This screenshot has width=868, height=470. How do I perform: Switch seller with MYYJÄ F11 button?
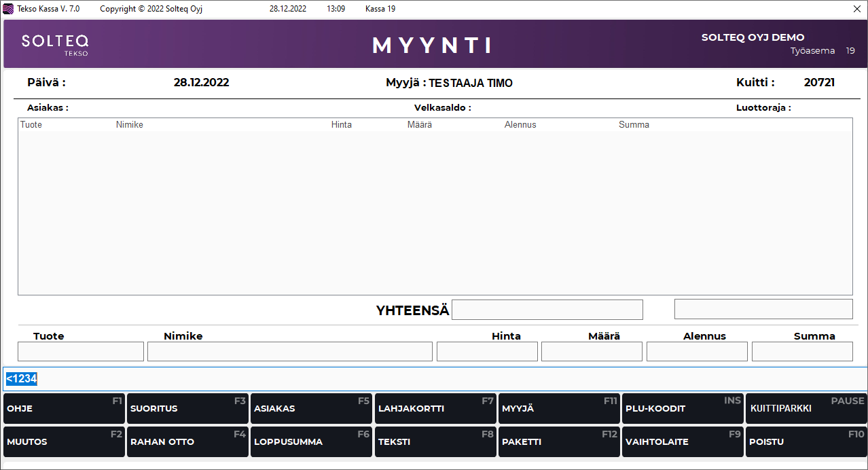pos(559,408)
